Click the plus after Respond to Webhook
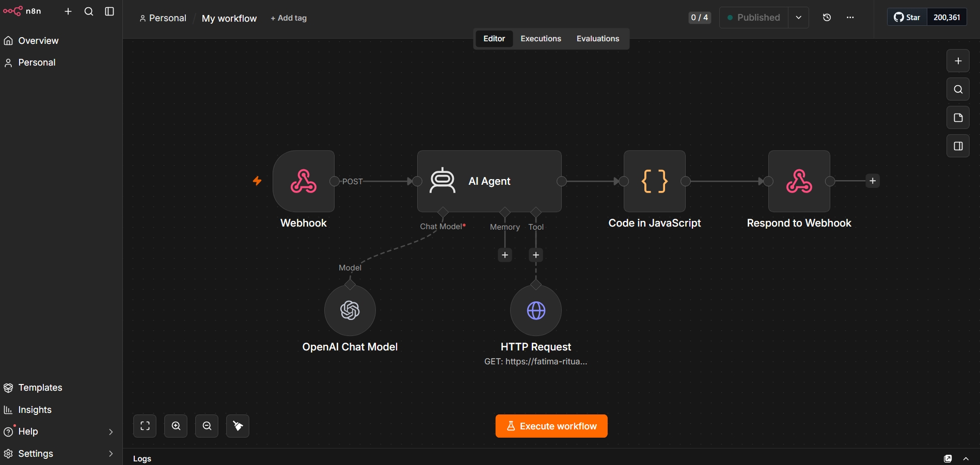 873,181
